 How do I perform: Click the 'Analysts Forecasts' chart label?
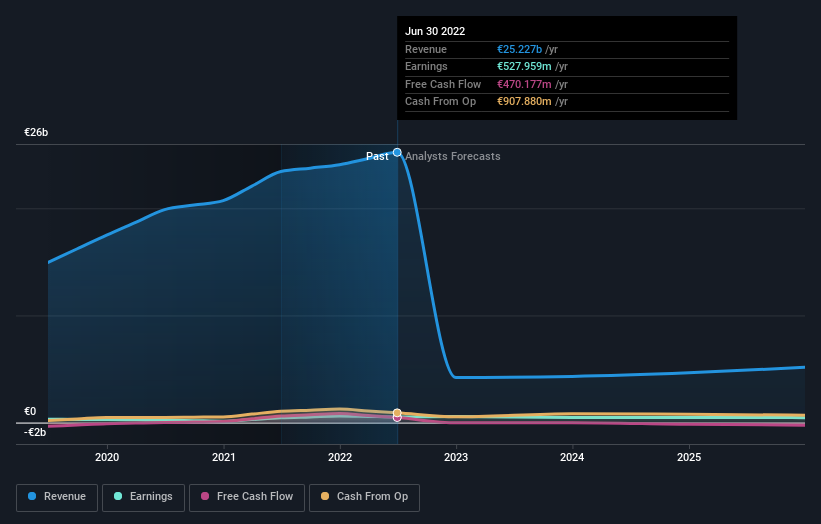coord(453,156)
